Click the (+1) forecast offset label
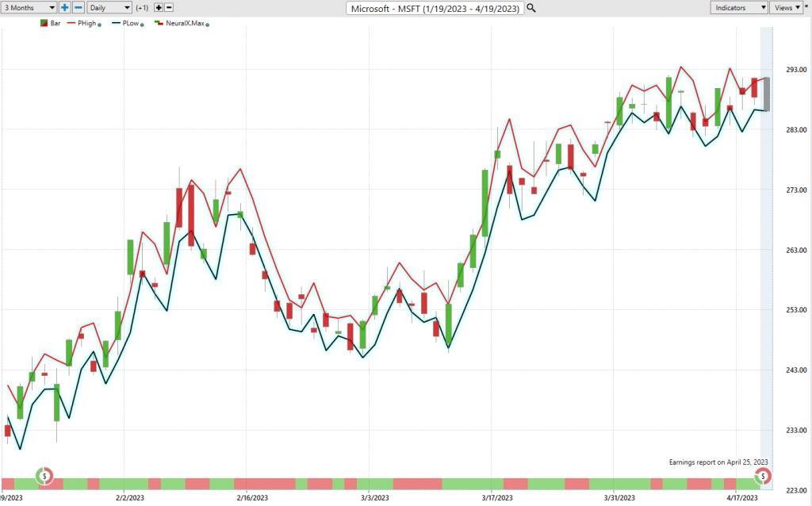Screen dimensions: 812x506 [142, 8]
